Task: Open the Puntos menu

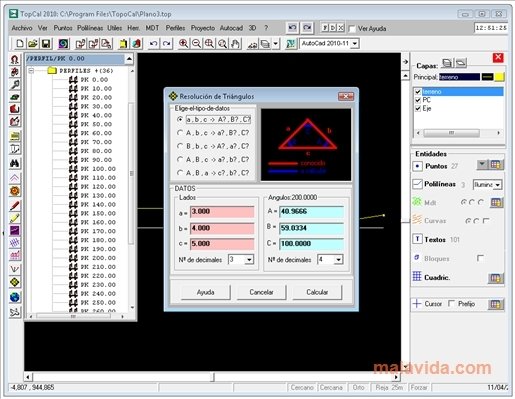Action: [63, 28]
